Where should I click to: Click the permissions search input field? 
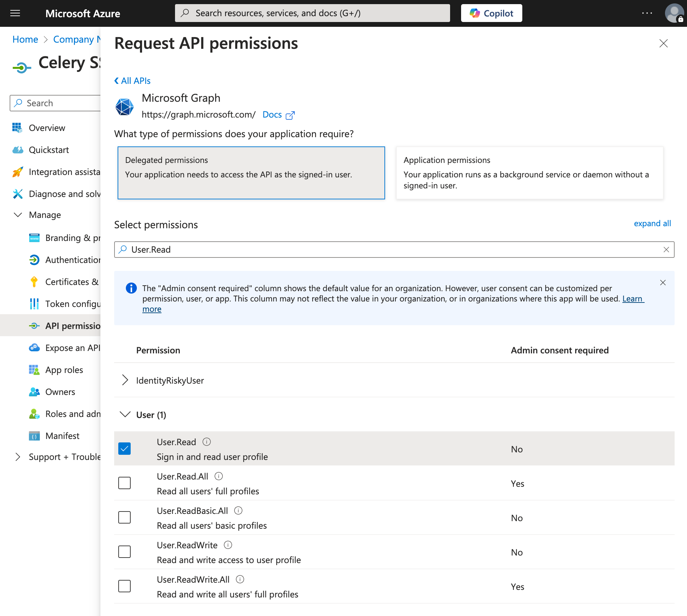392,250
